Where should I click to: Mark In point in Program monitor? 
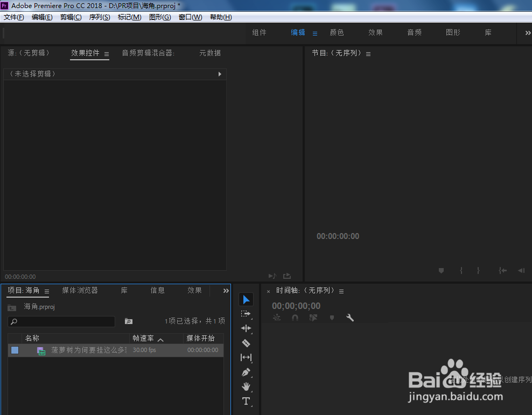tap(461, 271)
